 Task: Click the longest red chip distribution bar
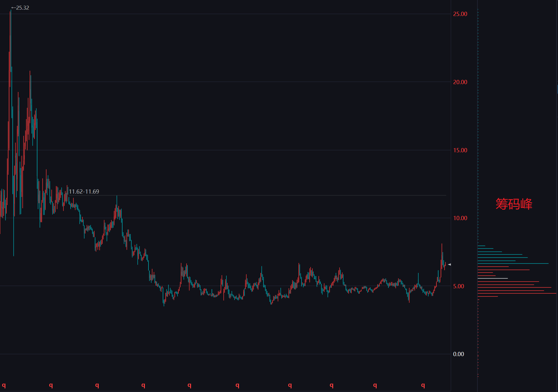pos(517,293)
